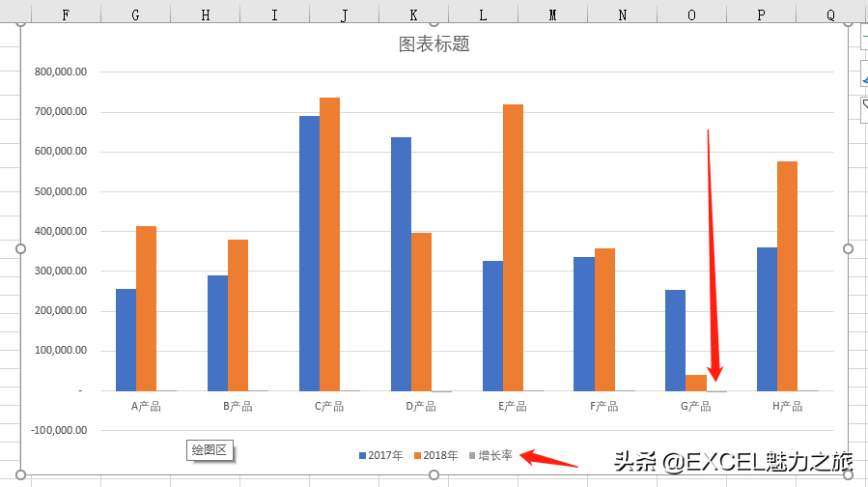The image size is (868, 487).
Task: Click the blue 2017年 bar for G产品
Action: point(675,340)
